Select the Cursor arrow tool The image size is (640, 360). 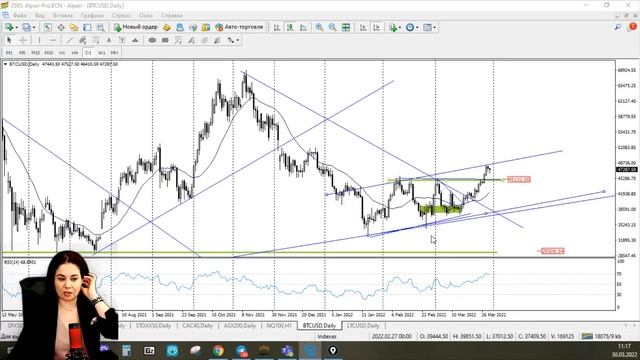click(x=9, y=40)
